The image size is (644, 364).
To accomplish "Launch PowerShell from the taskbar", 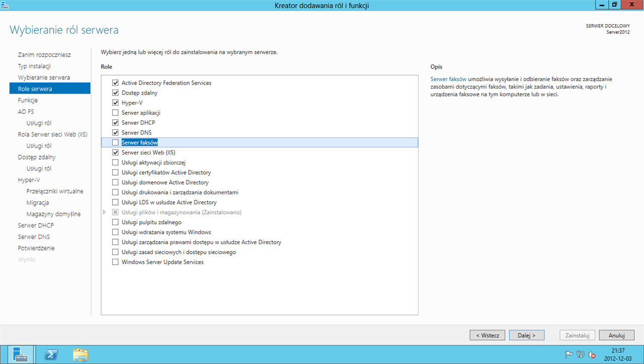I will click(51, 354).
